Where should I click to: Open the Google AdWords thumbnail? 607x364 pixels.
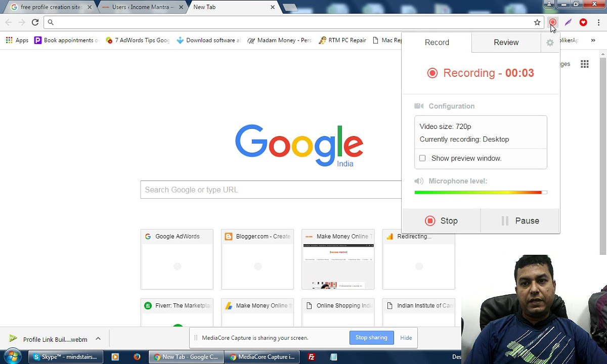pos(177,259)
